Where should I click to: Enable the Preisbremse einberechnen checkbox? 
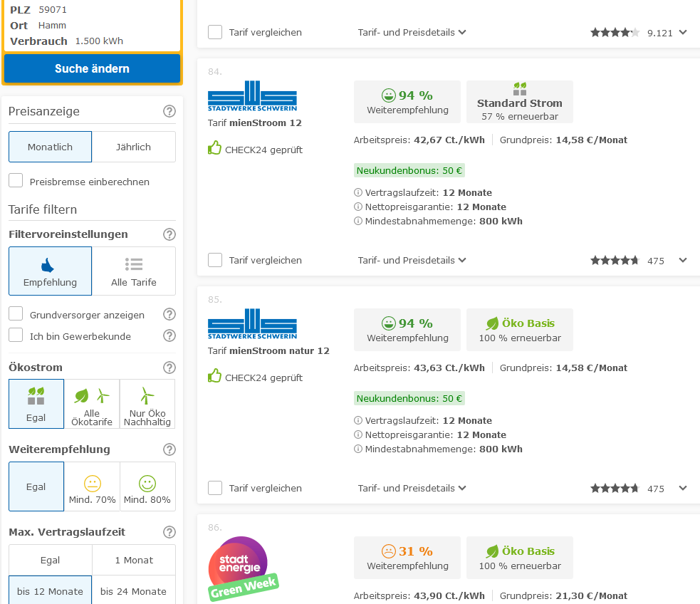click(x=16, y=181)
